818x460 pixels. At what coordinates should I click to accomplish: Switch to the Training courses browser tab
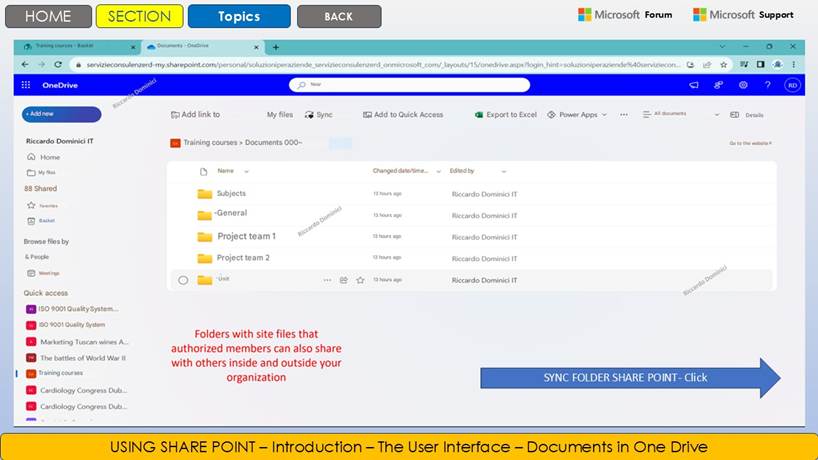click(x=76, y=46)
